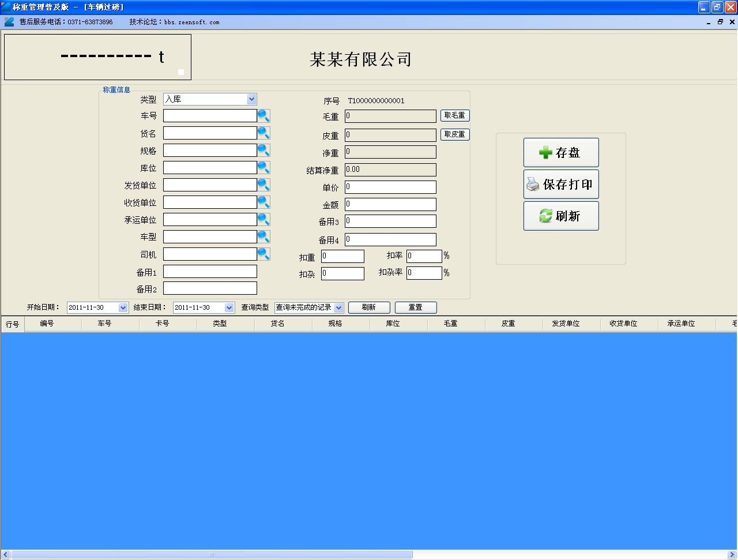Click the 扣率 percentage input field
738x560 pixels.
click(x=424, y=256)
